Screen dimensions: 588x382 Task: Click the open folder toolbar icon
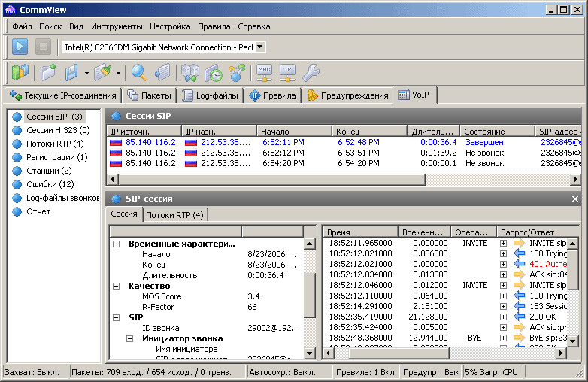(49, 72)
